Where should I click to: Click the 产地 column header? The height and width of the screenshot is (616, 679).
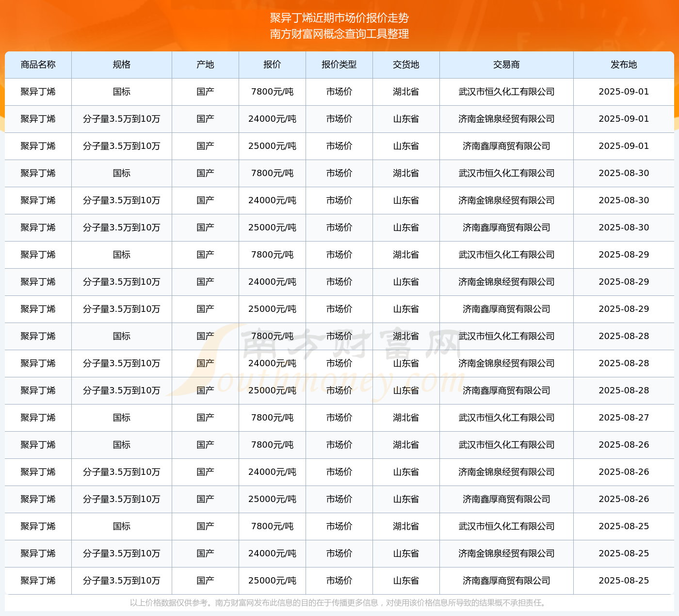tap(205, 65)
